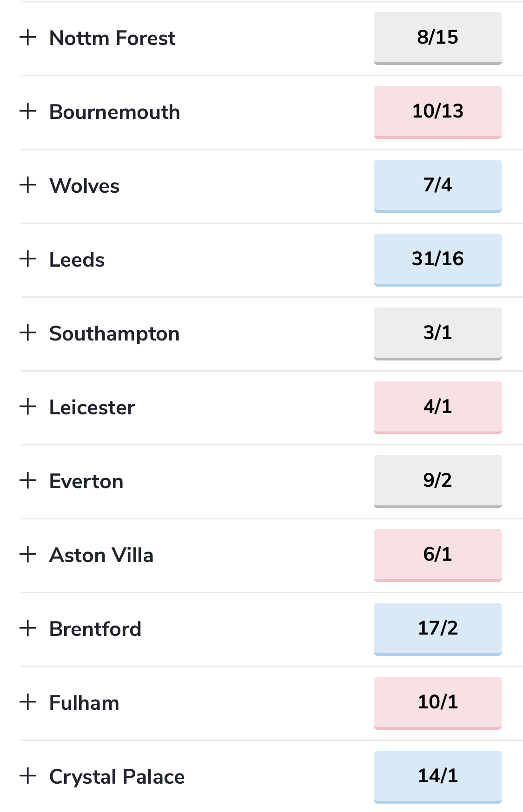The height and width of the screenshot is (812, 523).
Task: Select the 8/15 odds for Nottm Forest
Action: (x=437, y=38)
